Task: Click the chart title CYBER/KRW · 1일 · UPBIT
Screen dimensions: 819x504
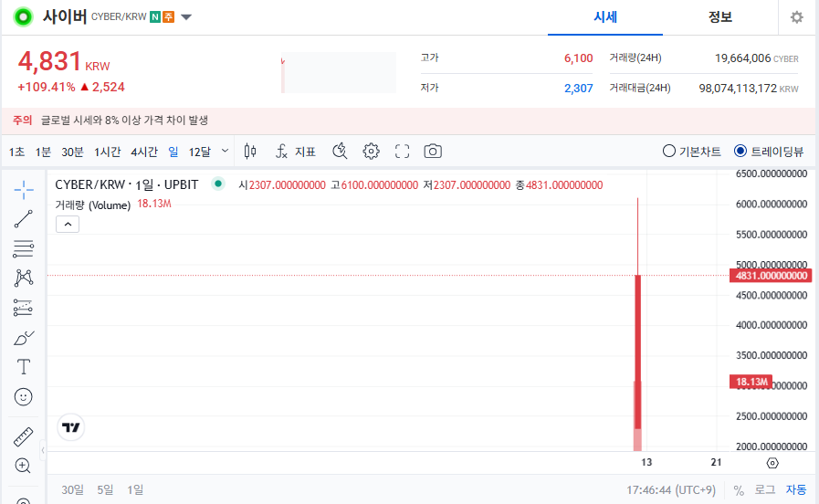Action: pos(126,184)
